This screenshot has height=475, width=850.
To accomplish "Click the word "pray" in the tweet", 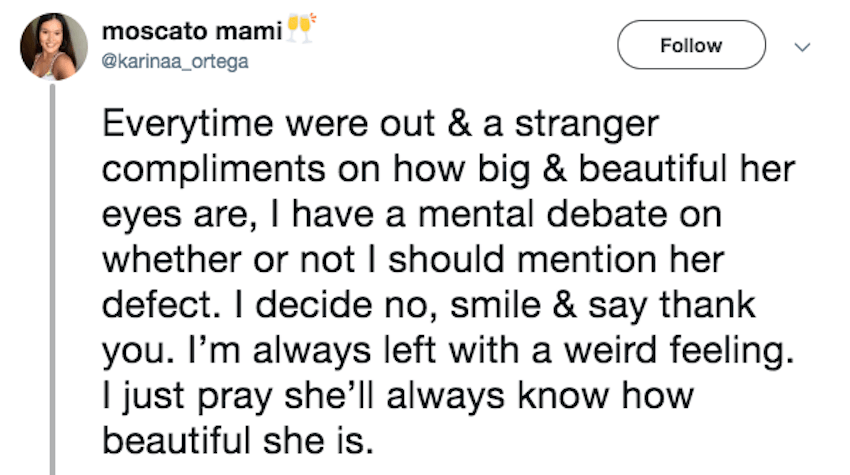I will (x=234, y=397).
